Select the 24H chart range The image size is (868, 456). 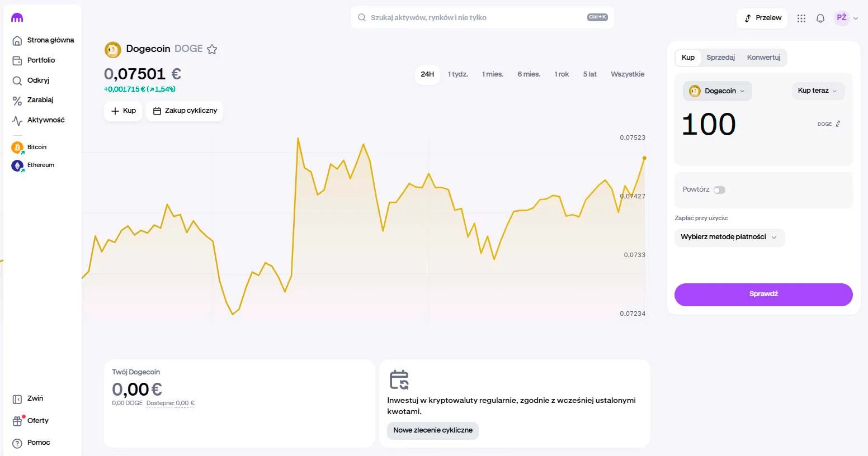point(427,74)
